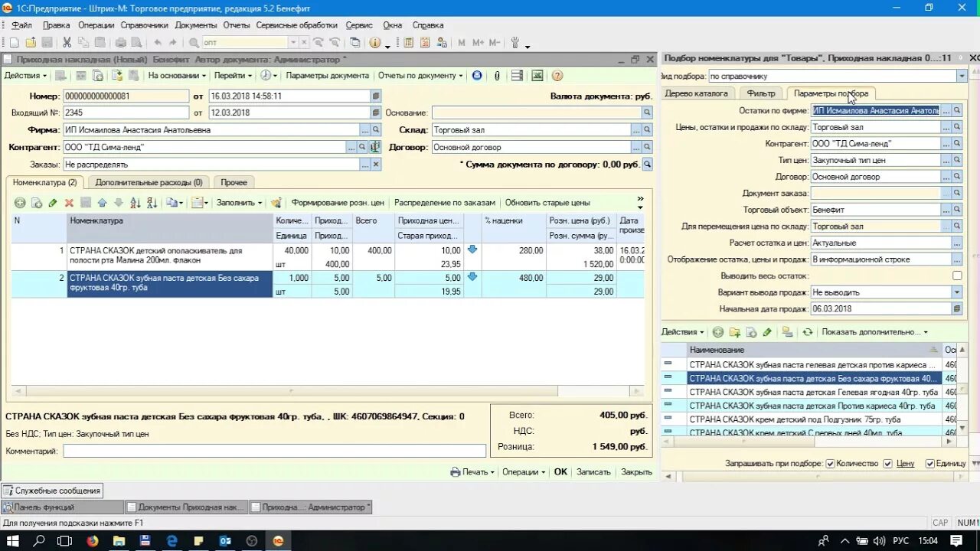Sort ascending with A-Z icon
This screenshot has width=980, height=551.
[136, 203]
